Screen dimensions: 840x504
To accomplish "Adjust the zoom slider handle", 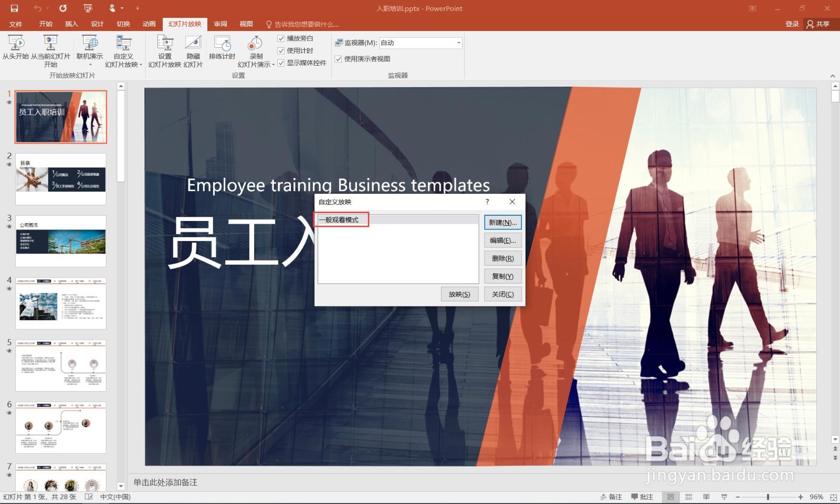I will pos(768,497).
